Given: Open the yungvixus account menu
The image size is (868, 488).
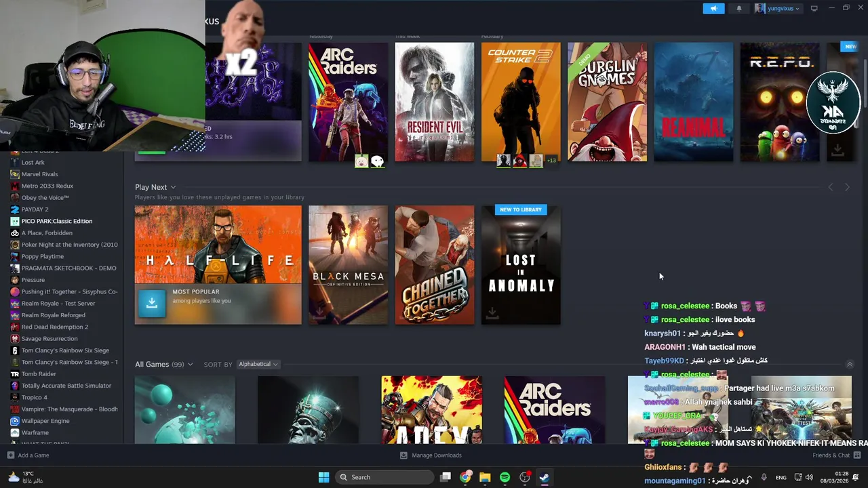Looking at the screenshot, I should pos(777,8).
